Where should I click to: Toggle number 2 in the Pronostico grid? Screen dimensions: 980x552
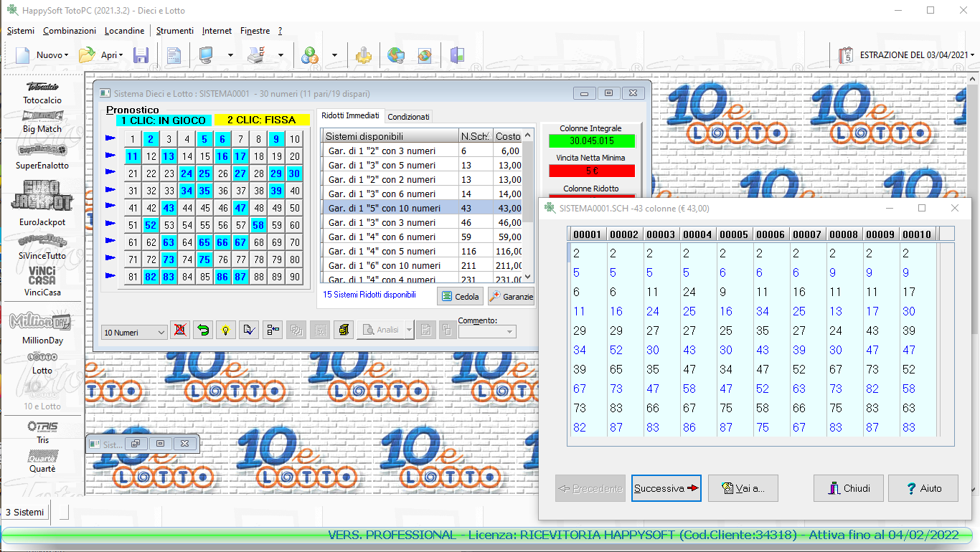[151, 139]
